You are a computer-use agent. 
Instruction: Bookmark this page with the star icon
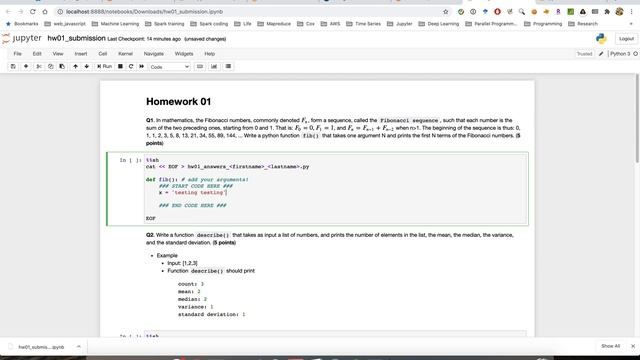(445, 12)
